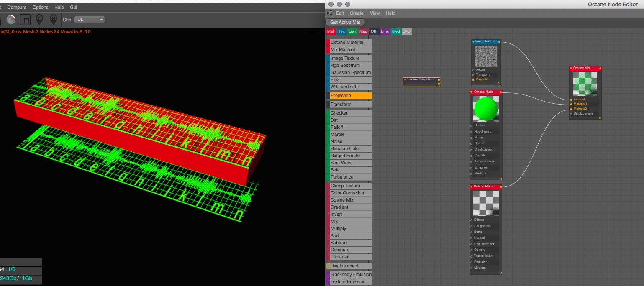Click the Material1 input port on Octane Mix
This screenshot has height=286, width=644.
571,104
